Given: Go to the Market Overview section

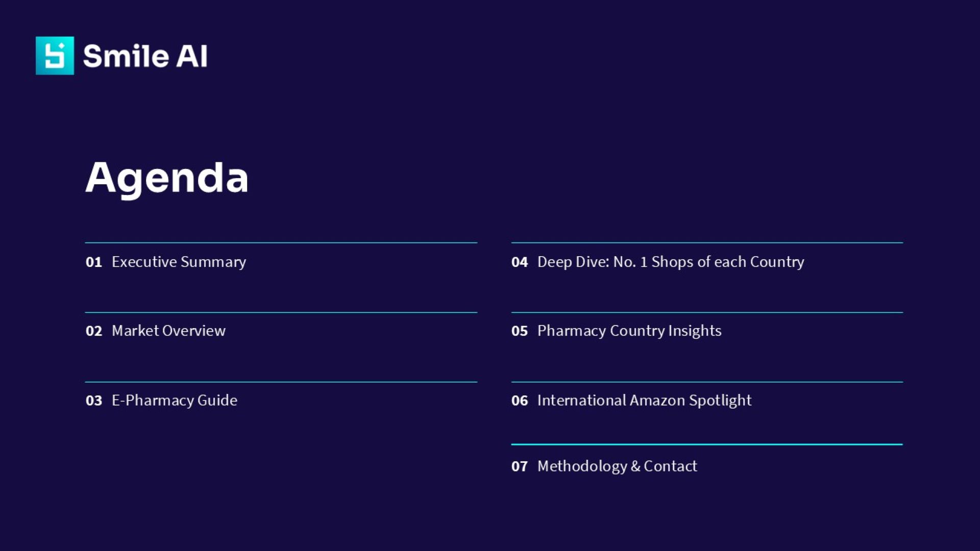Looking at the screenshot, I should tap(168, 331).
